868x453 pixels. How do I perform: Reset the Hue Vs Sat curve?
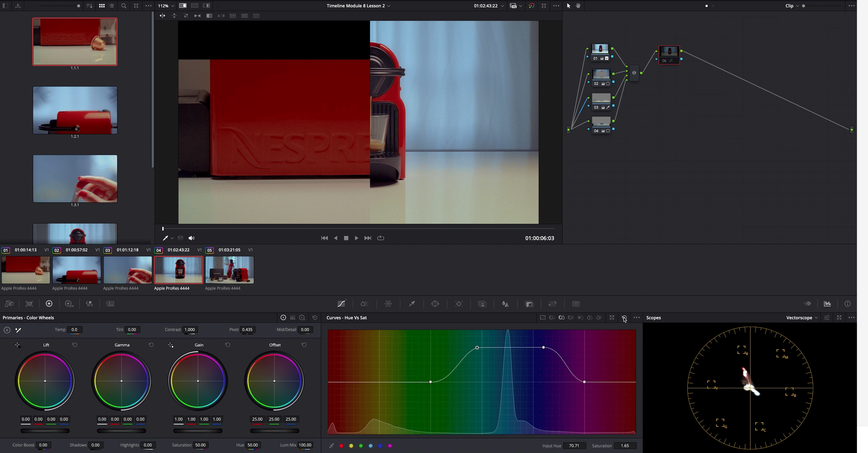pyautogui.click(x=624, y=318)
